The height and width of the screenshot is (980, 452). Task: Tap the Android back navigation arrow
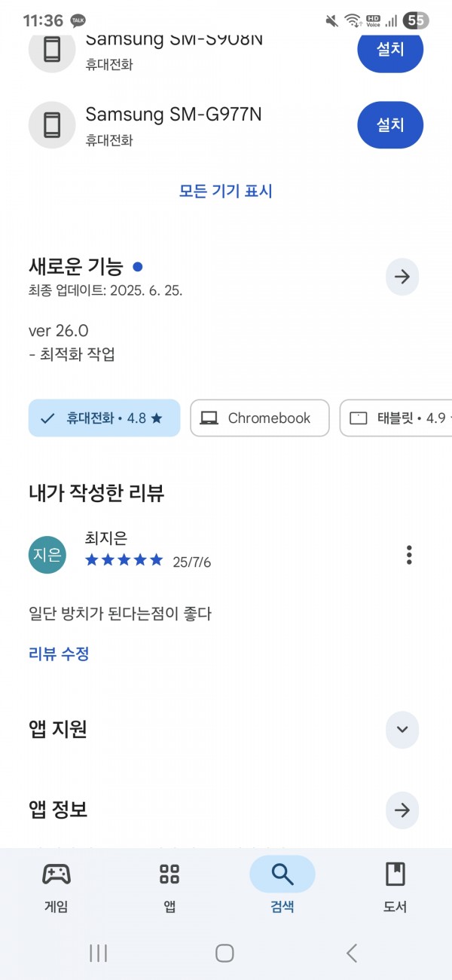point(352,953)
